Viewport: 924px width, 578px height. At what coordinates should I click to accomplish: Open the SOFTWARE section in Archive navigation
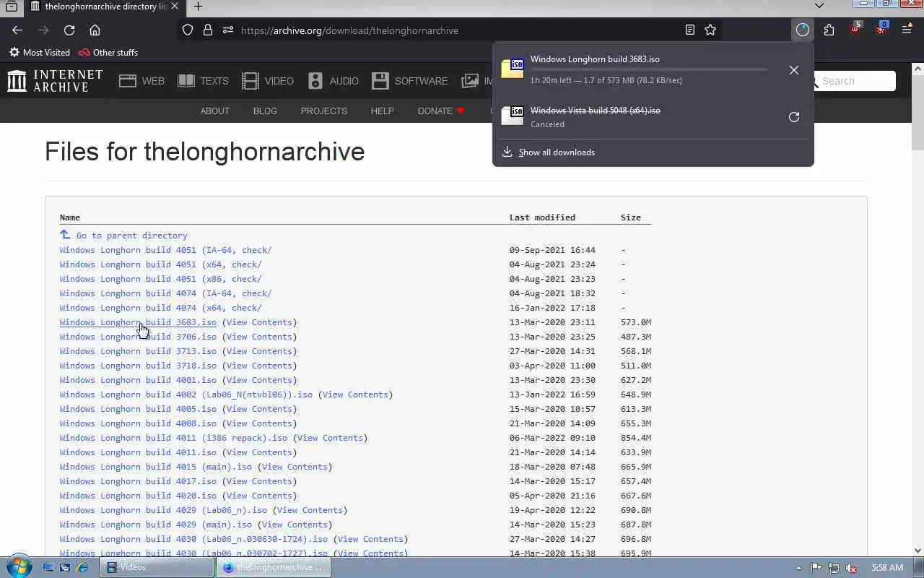pos(410,81)
